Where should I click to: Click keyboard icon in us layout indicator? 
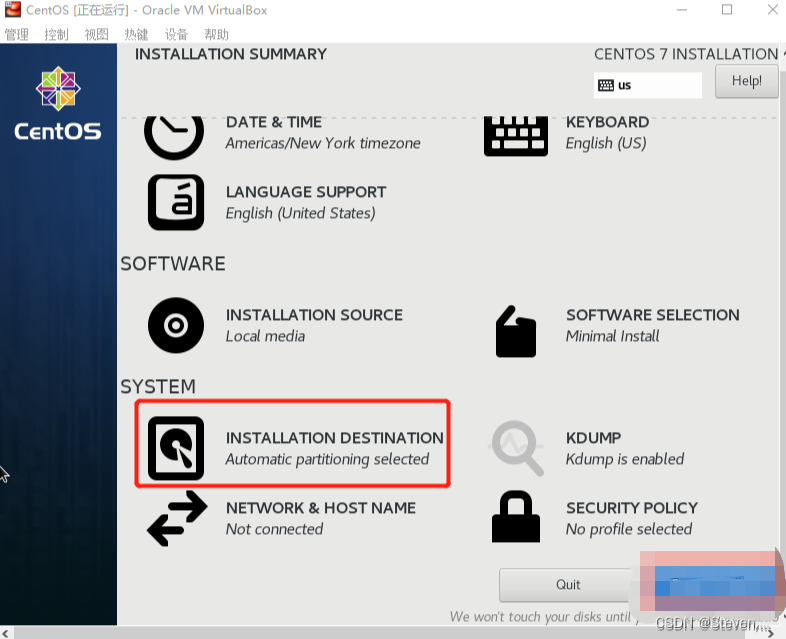(606, 85)
